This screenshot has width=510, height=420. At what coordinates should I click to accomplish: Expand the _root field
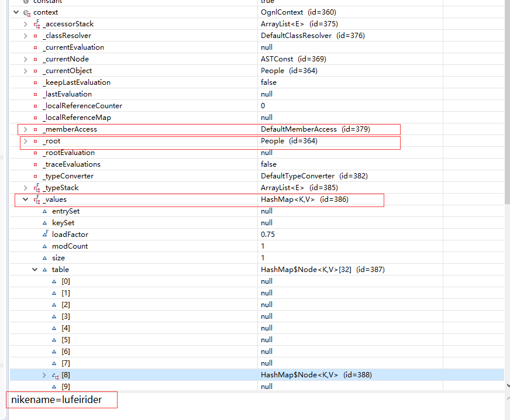[x=25, y=141]
